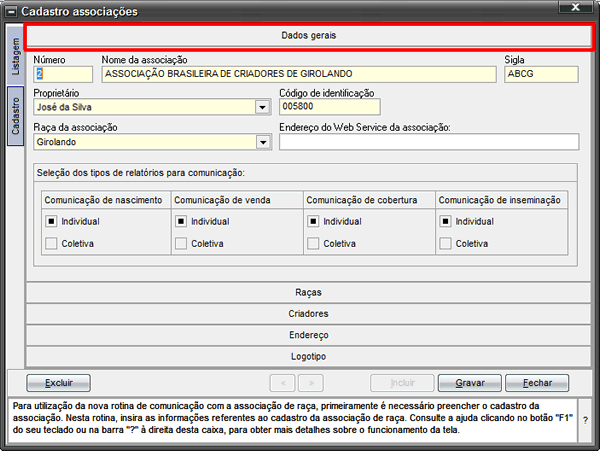Click the Excluir button
600x451 pixels.
59,383
